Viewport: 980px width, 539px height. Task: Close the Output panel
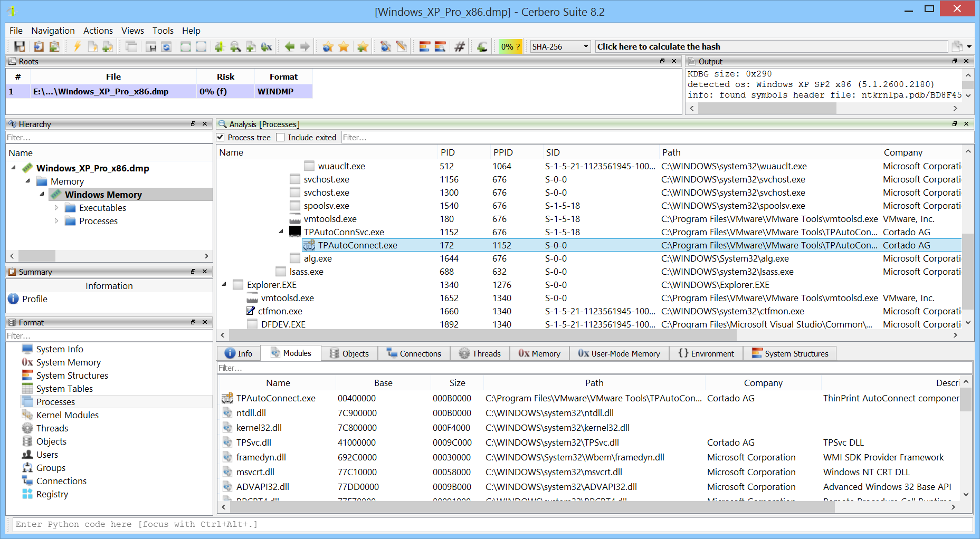pyautogui.click(x=966, y=61)
